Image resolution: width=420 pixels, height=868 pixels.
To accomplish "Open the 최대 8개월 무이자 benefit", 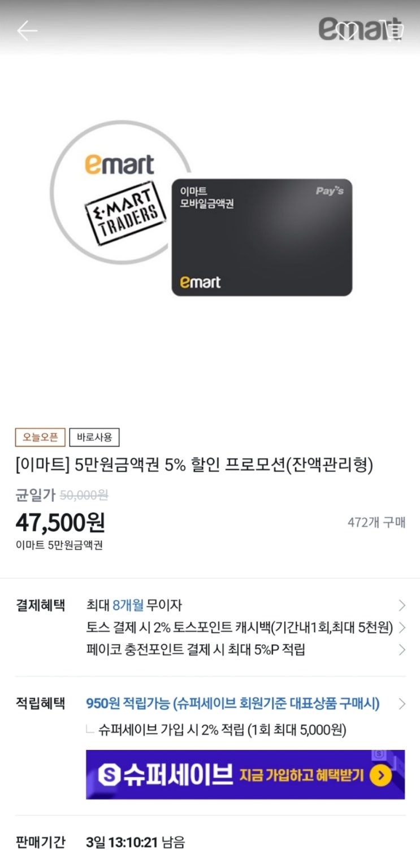I will pyautogui.click(x=134, y=606).
